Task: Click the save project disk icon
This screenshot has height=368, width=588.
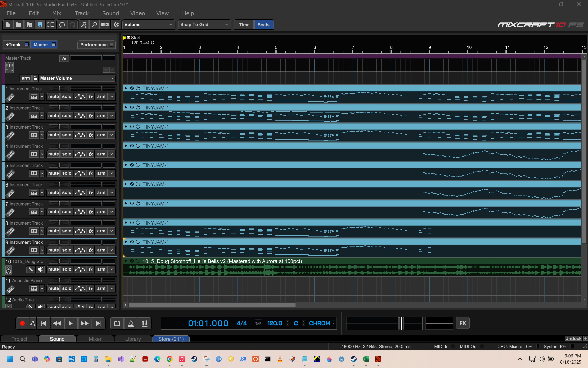Action: (x=40, y=25)
